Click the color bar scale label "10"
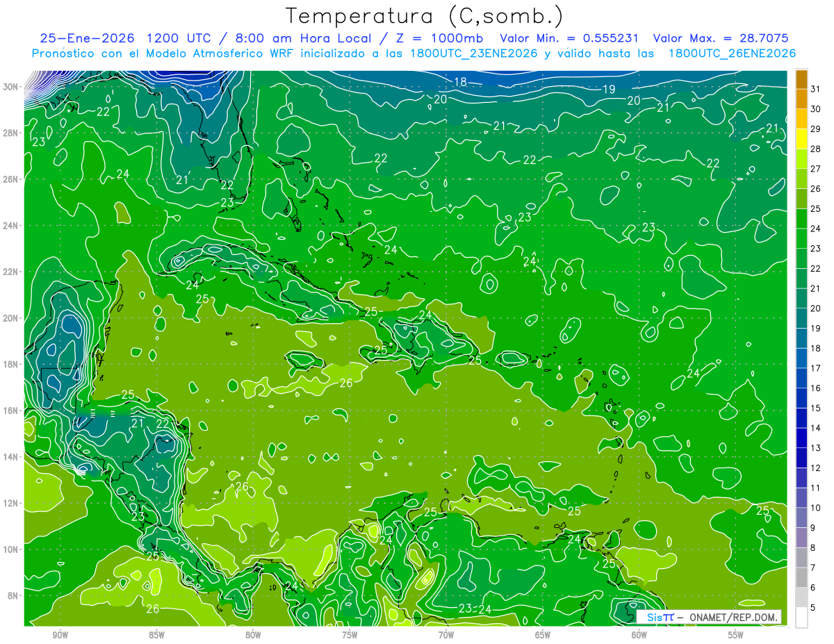 click(817, 508)
